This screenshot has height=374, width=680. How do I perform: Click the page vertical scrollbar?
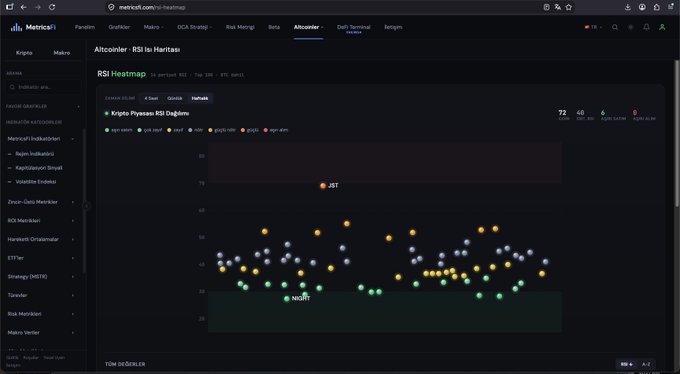(677, 133)
